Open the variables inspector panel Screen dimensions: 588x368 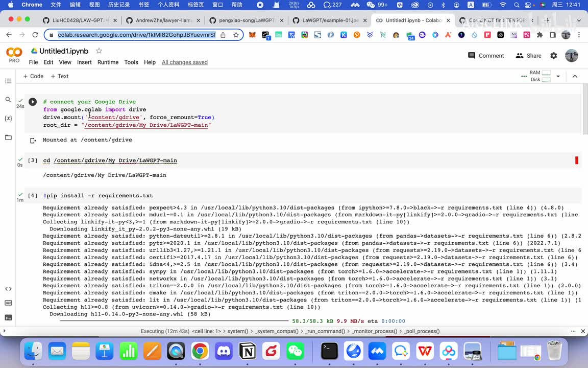pyautogui.click(x=8, y=118)
